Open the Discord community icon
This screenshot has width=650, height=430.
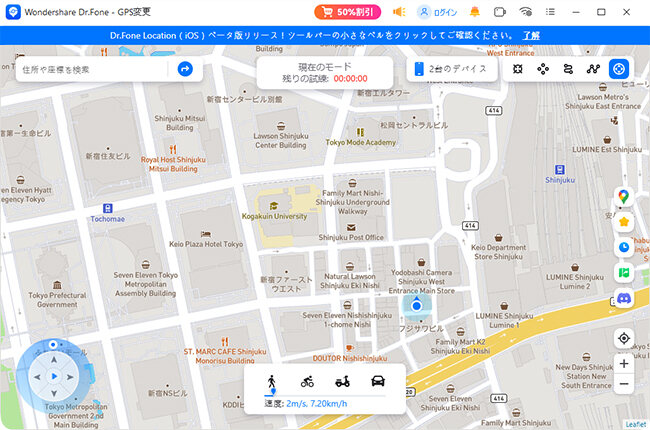coord(624,297)
